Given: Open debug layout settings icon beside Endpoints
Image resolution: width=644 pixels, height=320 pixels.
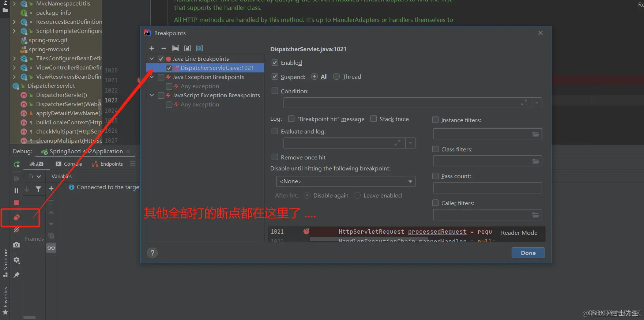Looking at the screenshot, I should pos(133,164).
